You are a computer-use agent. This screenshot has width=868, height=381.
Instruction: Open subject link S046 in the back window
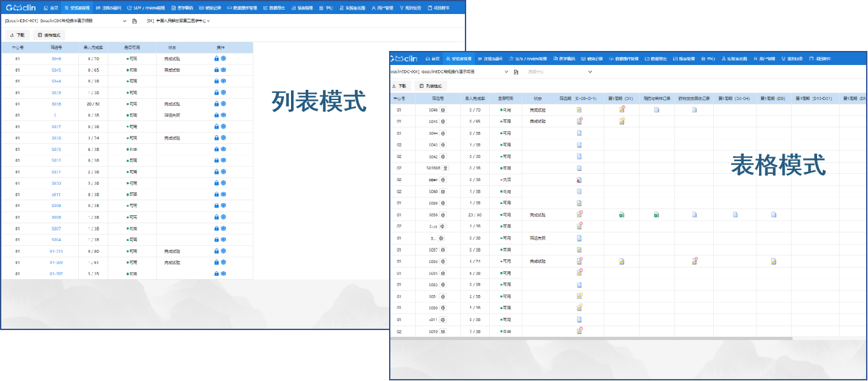click(56, 59)
